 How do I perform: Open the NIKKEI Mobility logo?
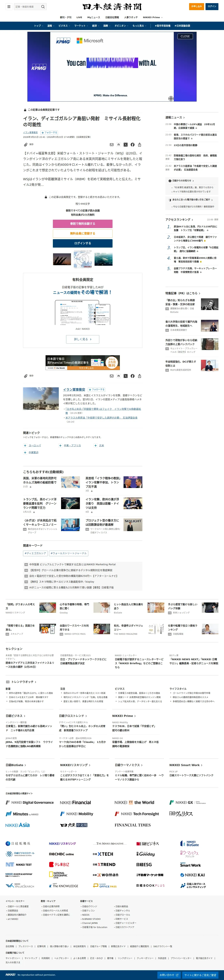point(76,814)
